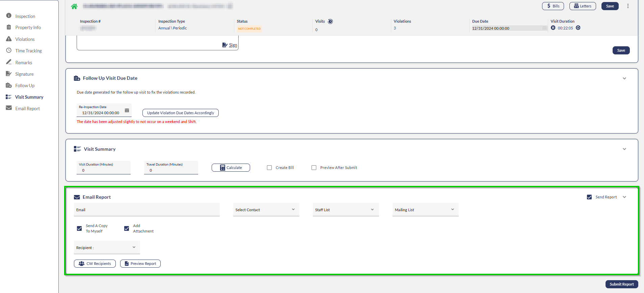Screen dimensions: 644x293
Task: Click into the Email input field
Action: tap(147, 210)
